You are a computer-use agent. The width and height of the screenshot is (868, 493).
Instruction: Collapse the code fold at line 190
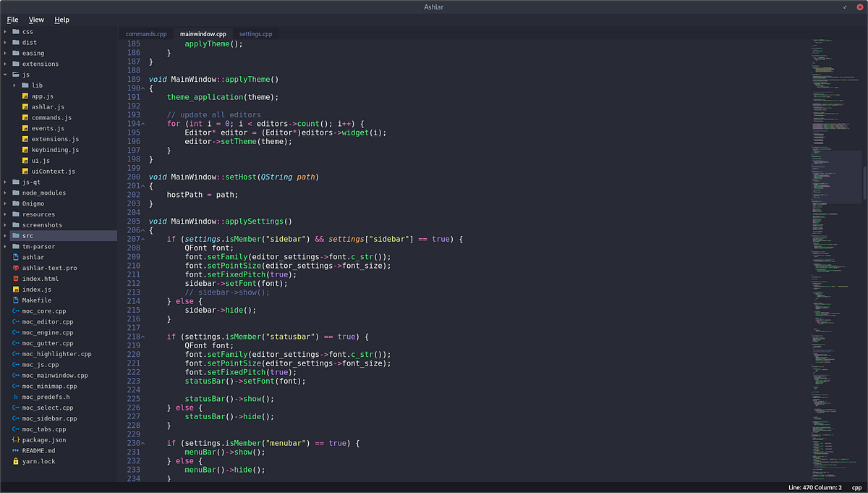144,88
